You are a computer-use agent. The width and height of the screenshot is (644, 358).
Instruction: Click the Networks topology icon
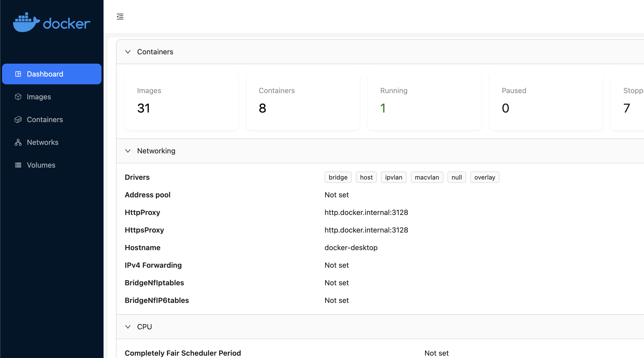point(18,142)
